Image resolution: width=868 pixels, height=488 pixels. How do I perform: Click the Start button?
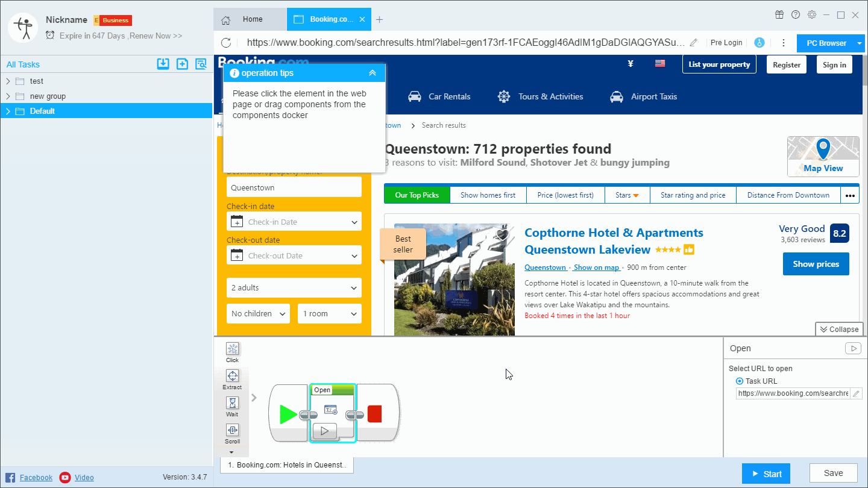click(766, 474)
